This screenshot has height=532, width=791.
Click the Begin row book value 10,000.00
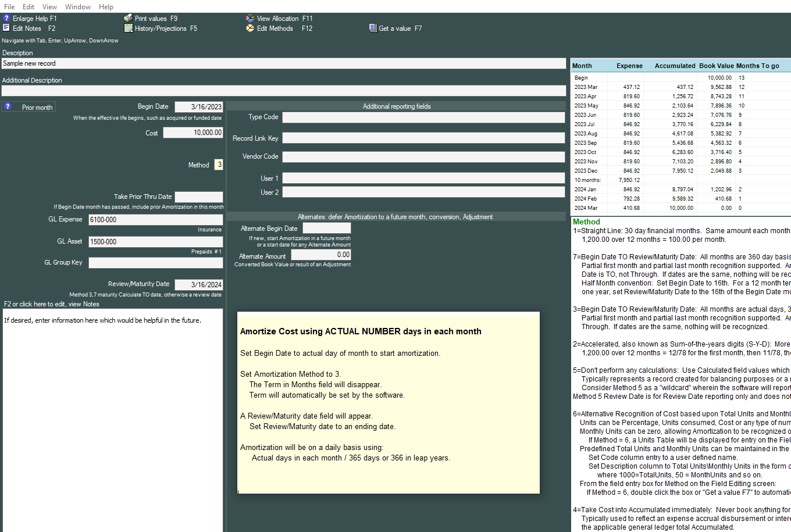719,78
